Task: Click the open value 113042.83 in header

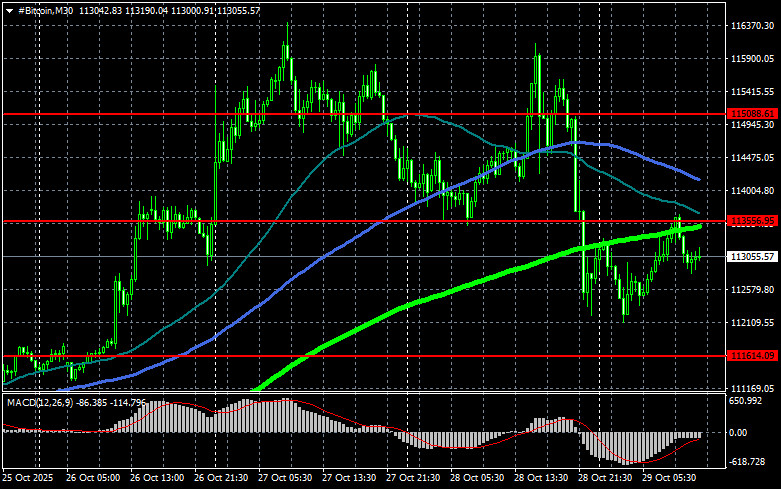Action: 100,10
